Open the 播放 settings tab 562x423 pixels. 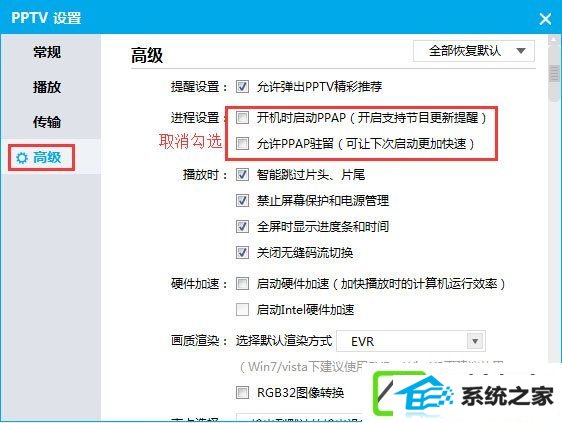[x=47, y=87]
